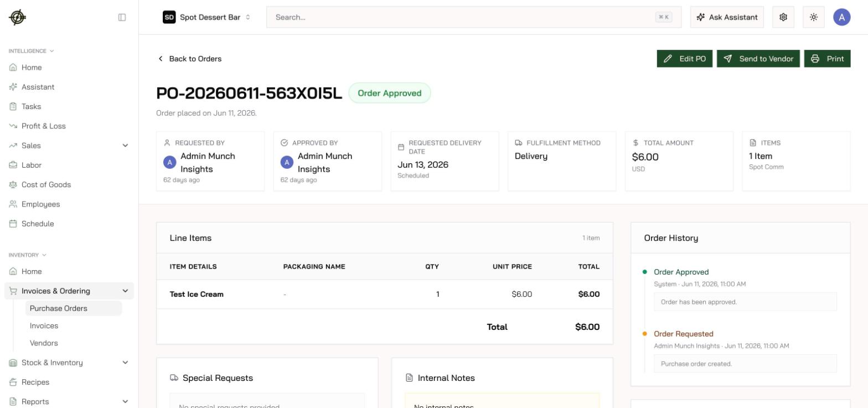
Task: Click the Order has been approved note
Action: point(745,302)
